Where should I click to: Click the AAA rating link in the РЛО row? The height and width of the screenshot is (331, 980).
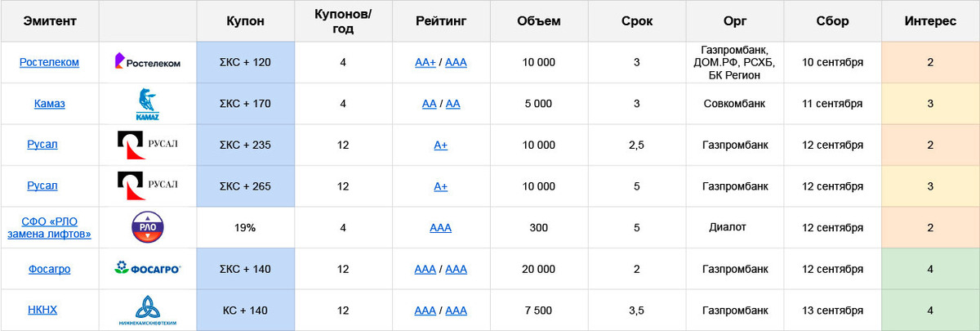point(440,228)
